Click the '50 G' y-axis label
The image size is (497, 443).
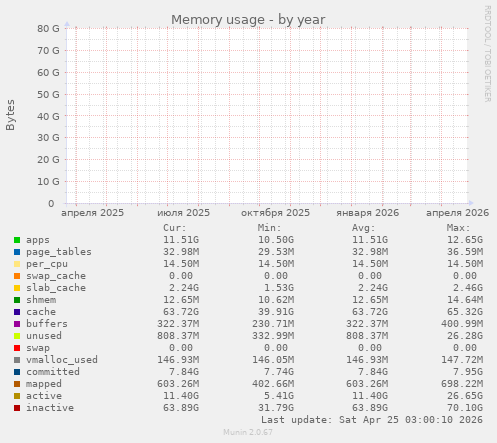[x=48, y=95]
